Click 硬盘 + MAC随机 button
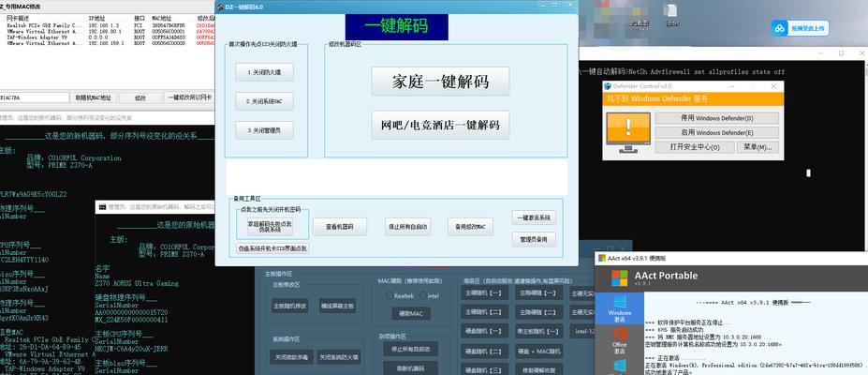Viewport: 868px width, 375px height. click(x=538, y=352)
